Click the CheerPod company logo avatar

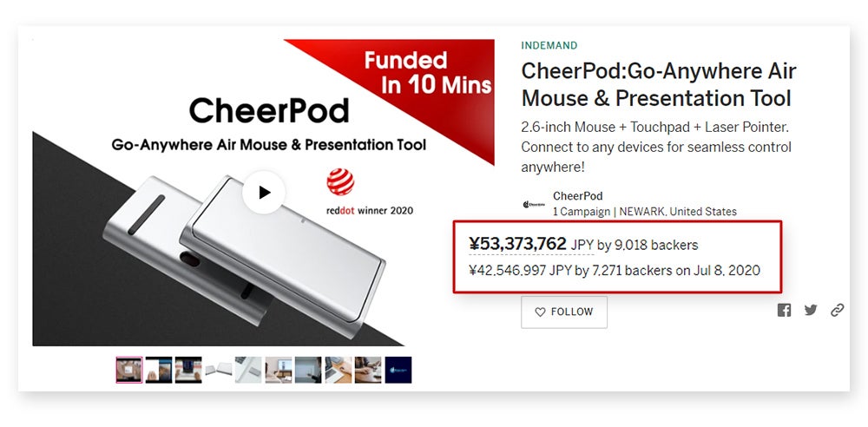(534, 204)
